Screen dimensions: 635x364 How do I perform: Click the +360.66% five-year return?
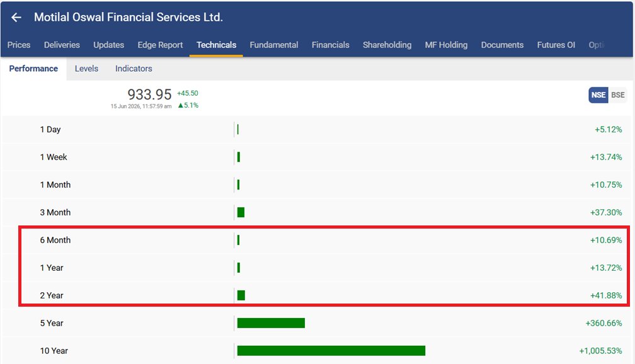pyautogui.click(x=604, y=323)
